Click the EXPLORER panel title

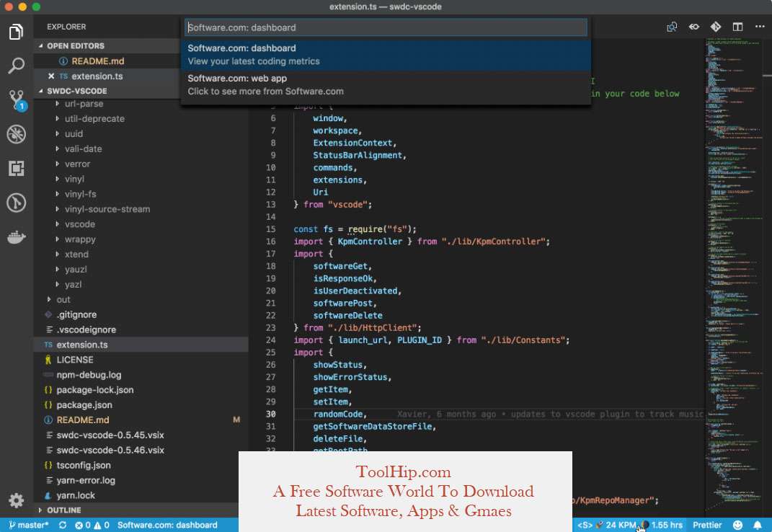pos(66,27)
